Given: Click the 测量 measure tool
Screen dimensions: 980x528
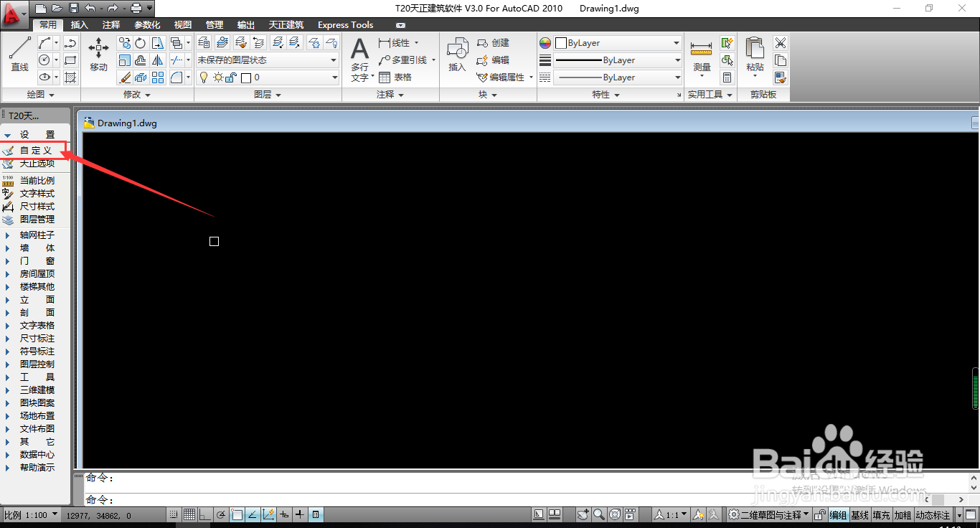Looking at the screenshot, I should pyautogui.click(x=702, y=57).
